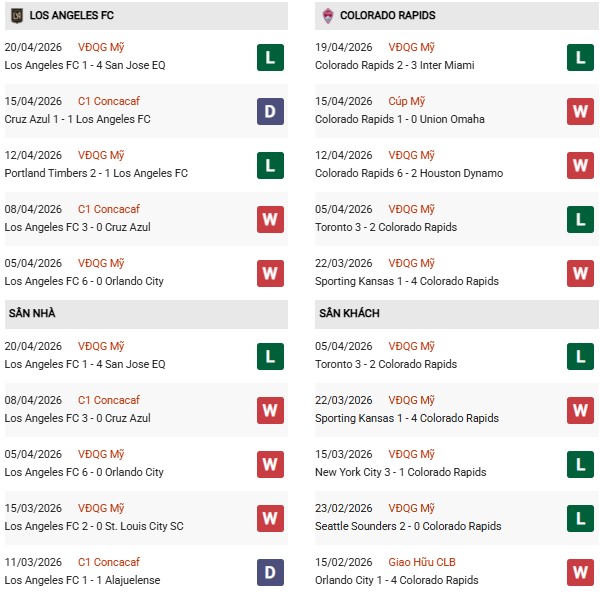Open the Cúp Mỹ competition link
The height and width of the screenshot is (595, 600).
point(409,101)
